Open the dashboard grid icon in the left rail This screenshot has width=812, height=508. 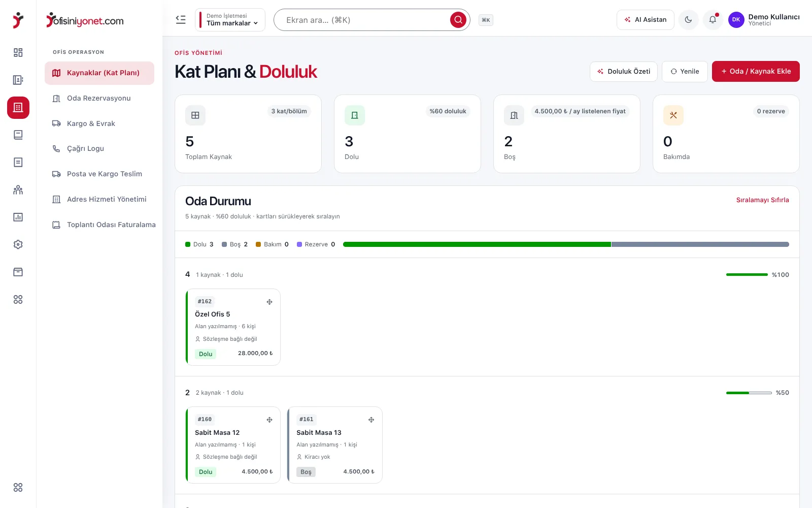coord(18,53)
